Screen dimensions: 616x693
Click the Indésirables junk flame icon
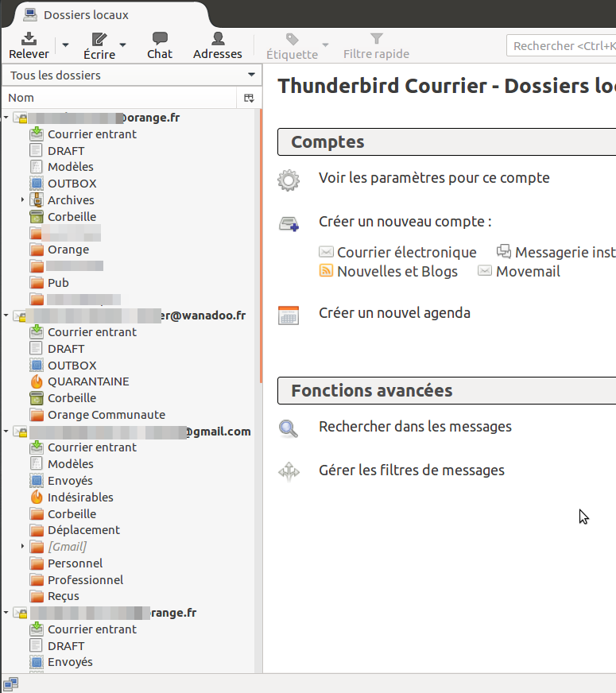(37, 497)
